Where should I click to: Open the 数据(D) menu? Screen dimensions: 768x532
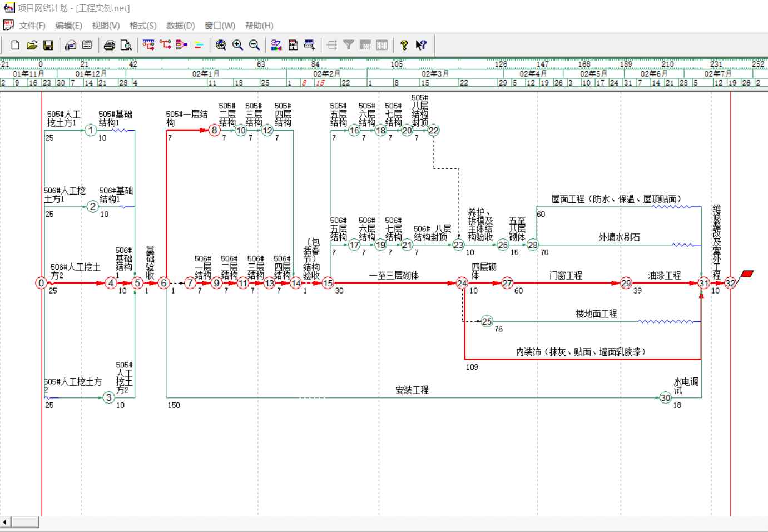181,26
